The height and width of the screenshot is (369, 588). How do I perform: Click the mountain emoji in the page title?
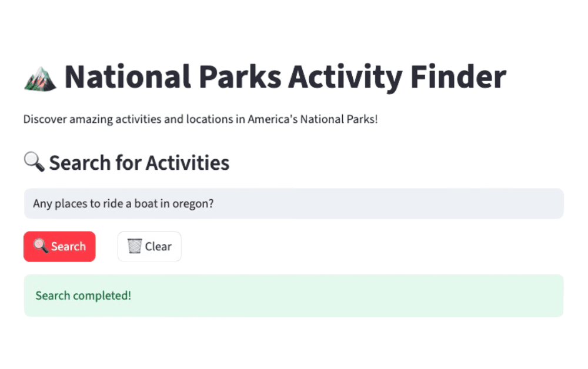[39, 77]
